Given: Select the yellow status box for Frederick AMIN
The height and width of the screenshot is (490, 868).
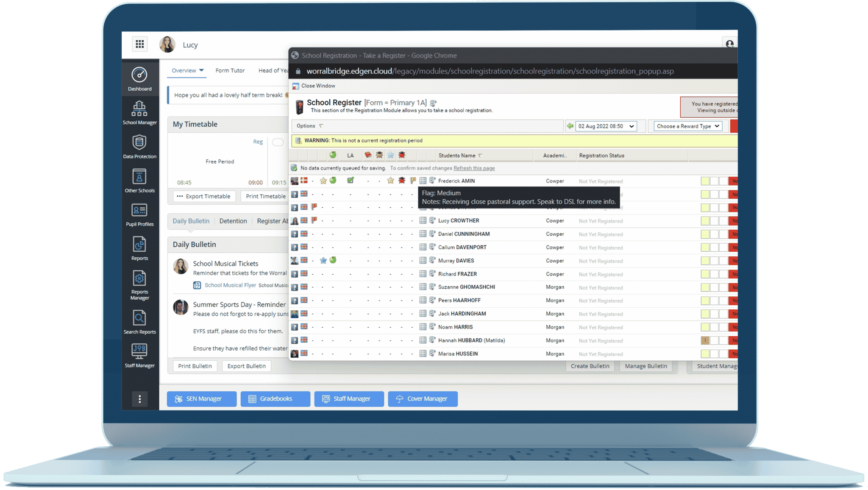Looking at the screenshot, I should coord(705,181).
